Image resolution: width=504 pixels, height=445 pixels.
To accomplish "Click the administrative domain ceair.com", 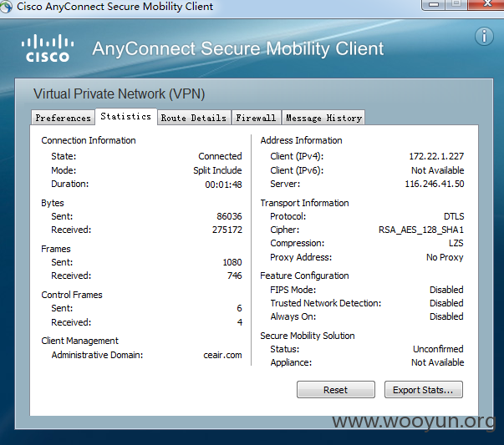I will coord(222,355).
